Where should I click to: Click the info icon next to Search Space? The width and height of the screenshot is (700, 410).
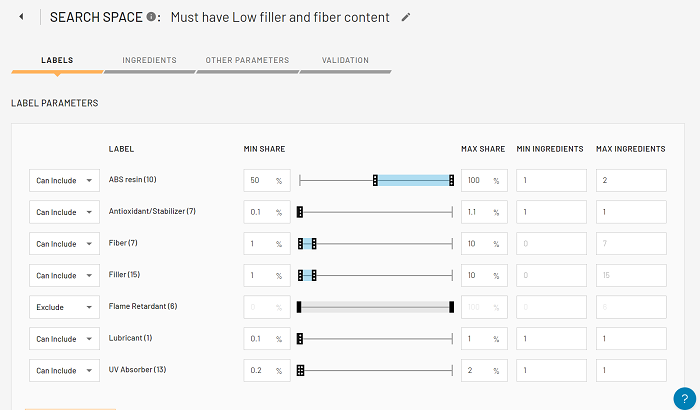(151, 17)
